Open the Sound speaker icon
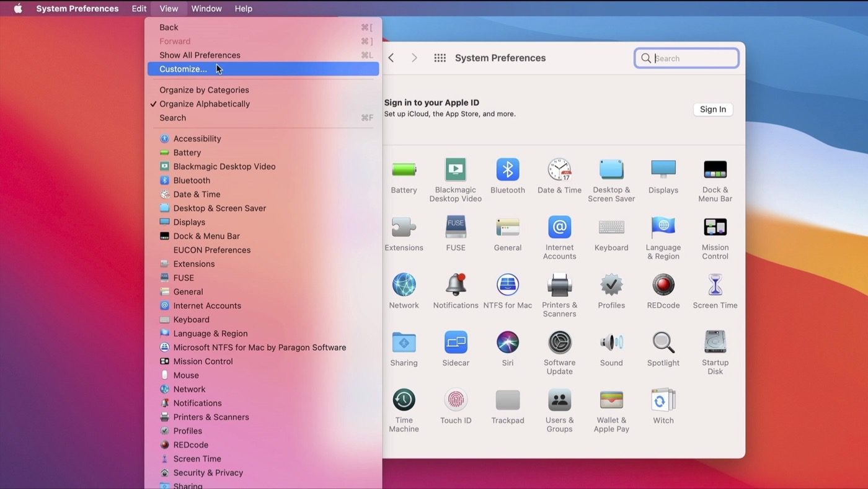This screenshot has height=489, width=868. [x=611, y=343]
